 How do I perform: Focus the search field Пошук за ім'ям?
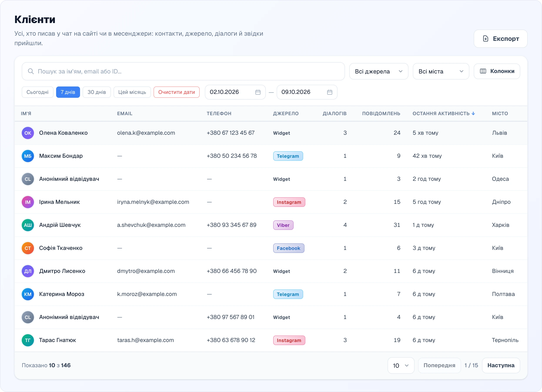pos(183,71)
